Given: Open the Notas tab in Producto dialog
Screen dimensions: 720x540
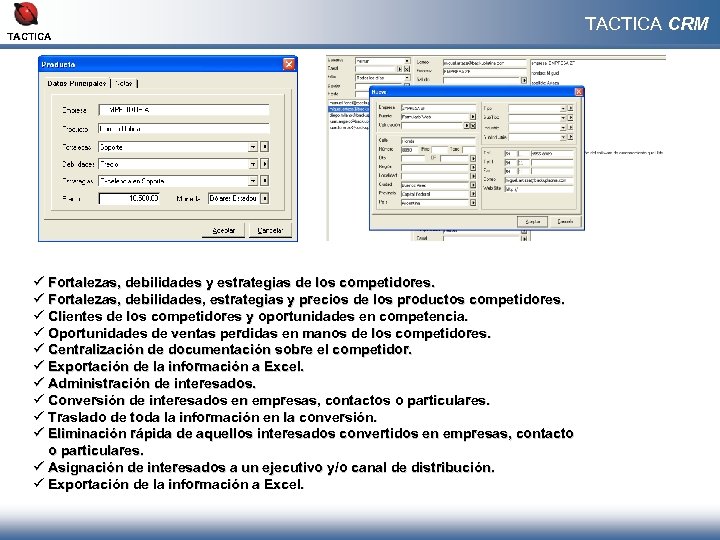Looking at the screenshot, I should tap(124, 83).
